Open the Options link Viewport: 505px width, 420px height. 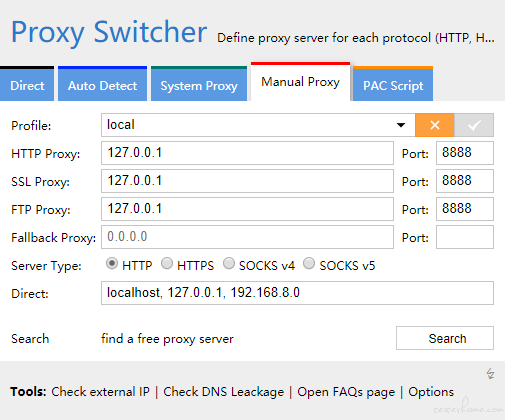point(431,392)
